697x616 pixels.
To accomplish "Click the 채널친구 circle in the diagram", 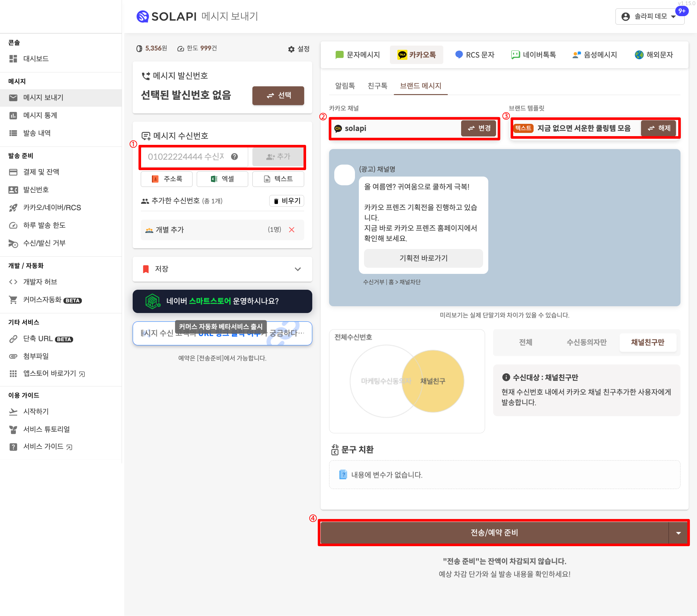I will pos(433,381).
